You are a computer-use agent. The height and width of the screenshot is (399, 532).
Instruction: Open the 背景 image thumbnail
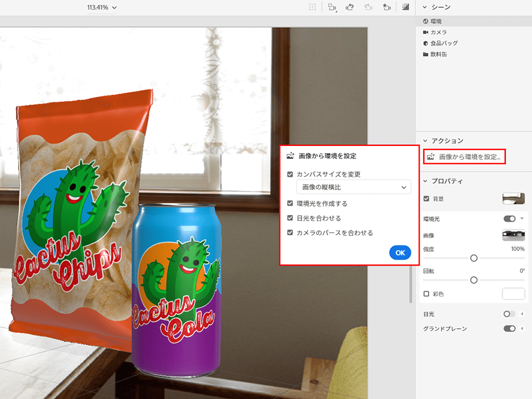click(514, 199)
